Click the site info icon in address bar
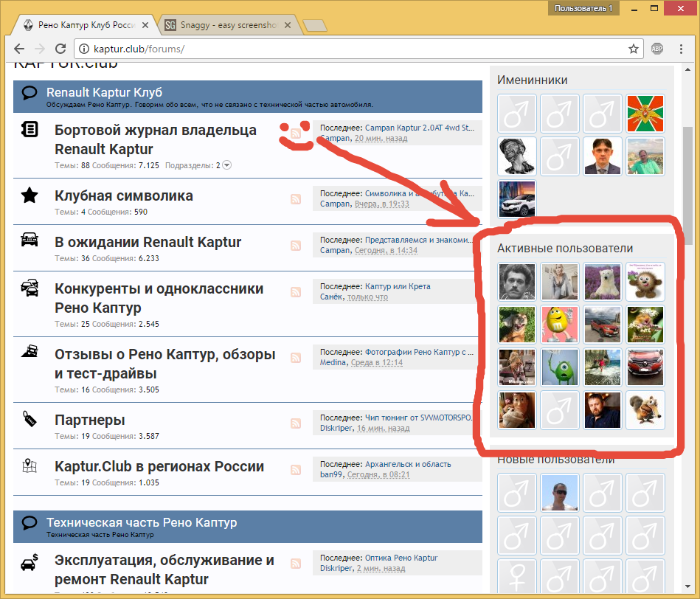Screen dimensions: 700x599 pos(84,49)
